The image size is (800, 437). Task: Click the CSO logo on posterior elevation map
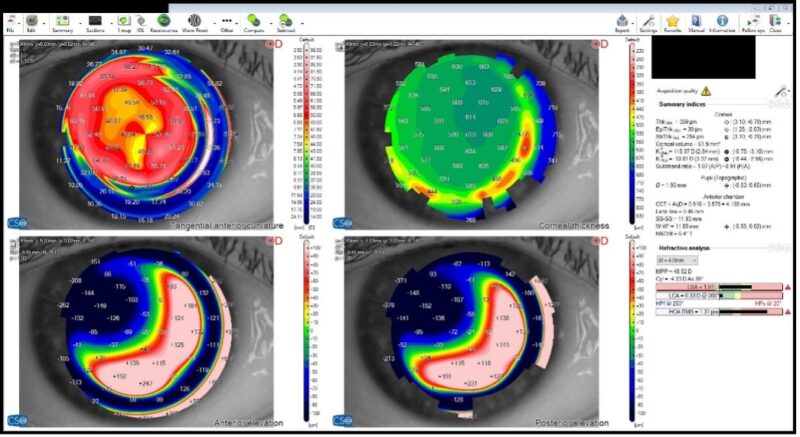(x=342, y=421)
